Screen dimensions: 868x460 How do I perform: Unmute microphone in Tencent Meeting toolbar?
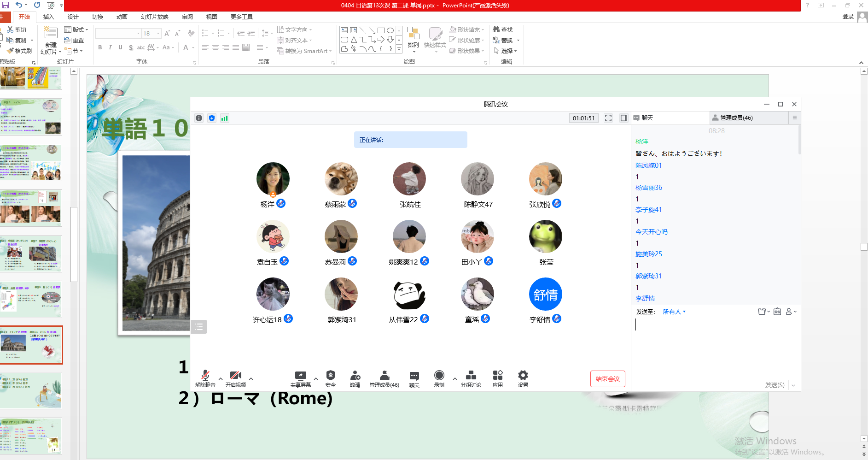pyautogui.click(x=205, y=378)
